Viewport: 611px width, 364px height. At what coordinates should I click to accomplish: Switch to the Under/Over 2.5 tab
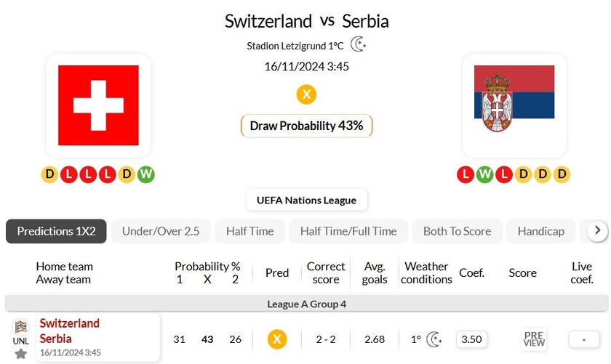(x=161, y=231)
